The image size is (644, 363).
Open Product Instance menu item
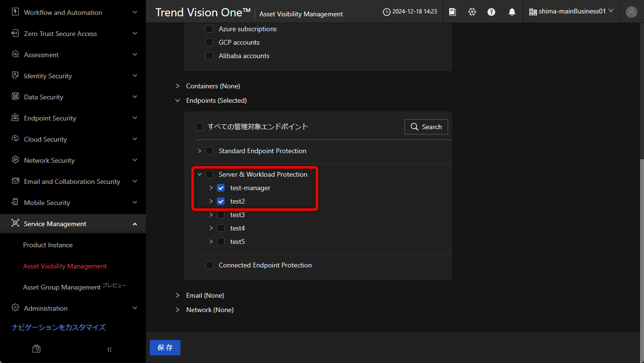click(48, 245)
